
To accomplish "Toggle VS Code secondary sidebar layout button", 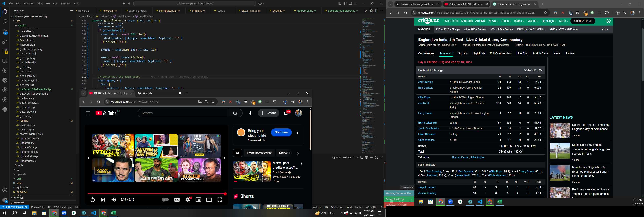I will pyautogui.click(x=355, y=3).
